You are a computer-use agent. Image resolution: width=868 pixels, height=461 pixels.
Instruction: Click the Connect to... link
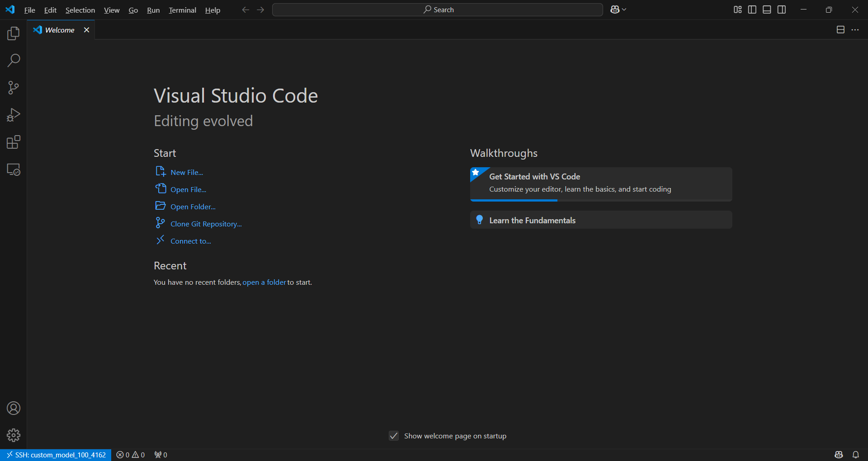pos(191,241)
